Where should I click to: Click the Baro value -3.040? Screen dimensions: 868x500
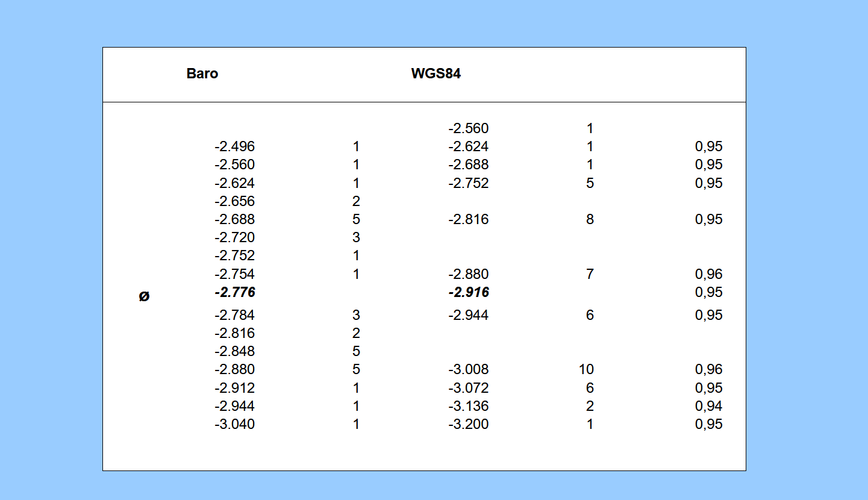point(234,424)
